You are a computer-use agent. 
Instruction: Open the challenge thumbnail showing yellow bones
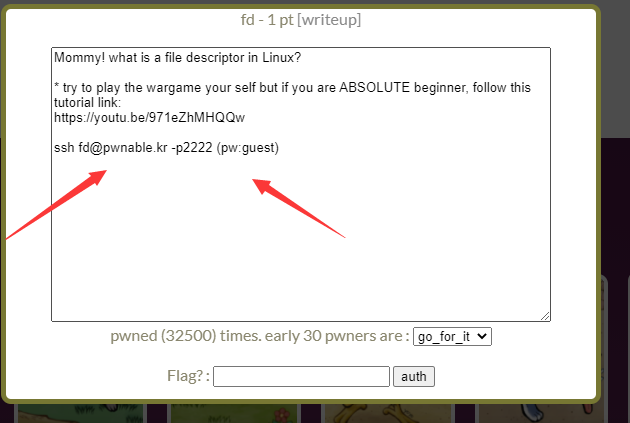tap(389, 413)
